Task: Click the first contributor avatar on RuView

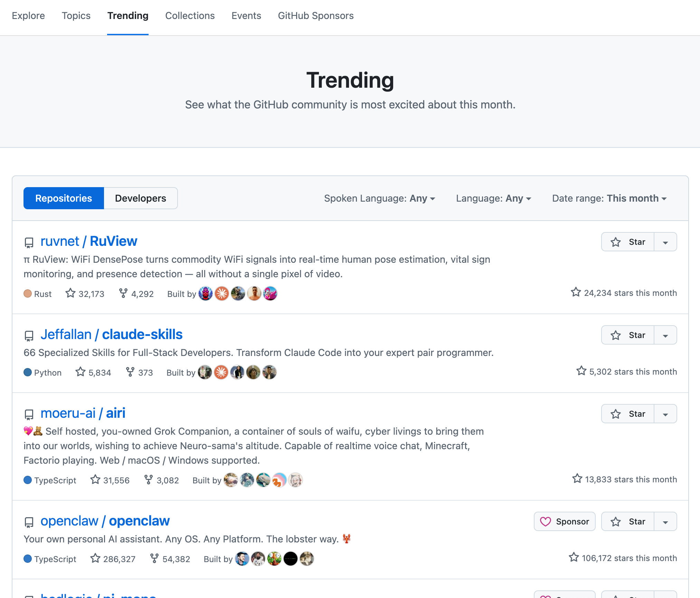Action: coord(205,293)
